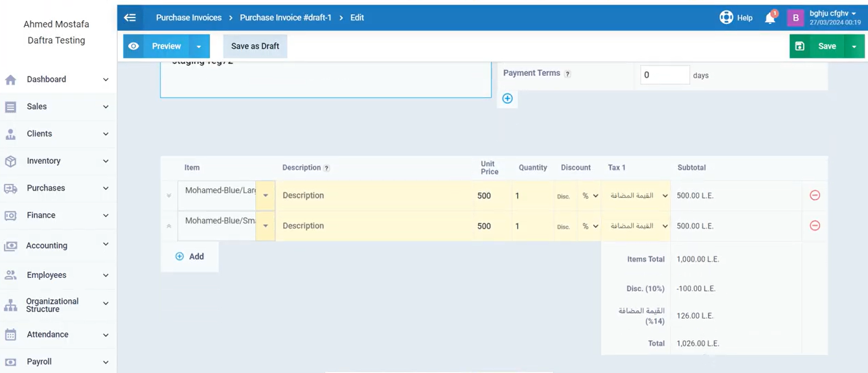This screenshot has height=373, width=868.
Task: Open the Tax 1 dropdown in first row
Action: point(635,196)
